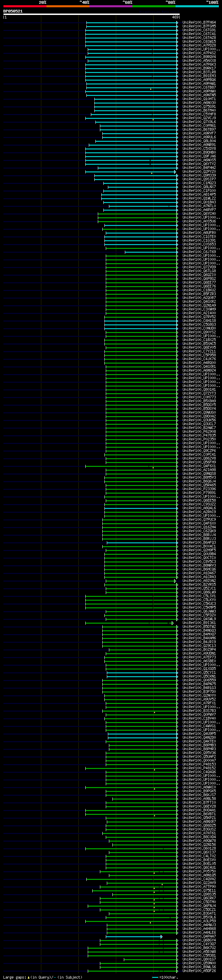Choose the UniRef100_Q6YTY2 entry
The width and height of the screenshot is (222, 980).
tap(199, 164)
